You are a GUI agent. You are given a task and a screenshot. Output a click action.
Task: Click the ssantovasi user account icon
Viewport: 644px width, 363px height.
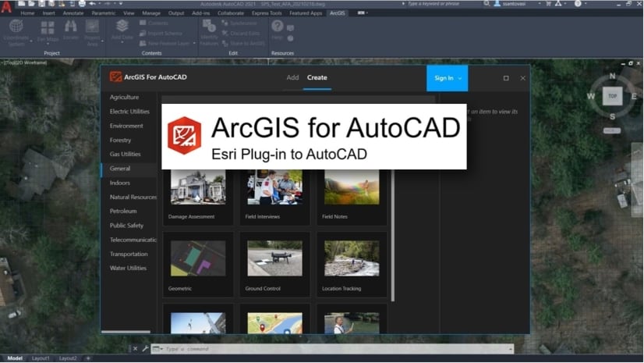[x=497, y=4]
